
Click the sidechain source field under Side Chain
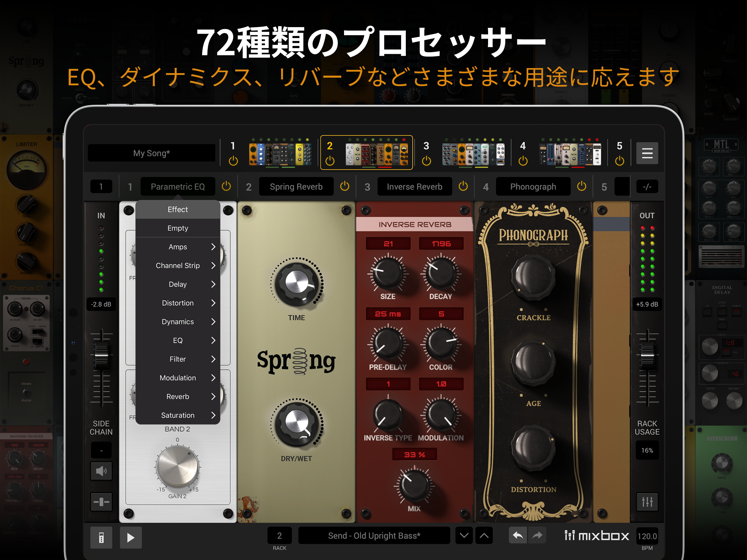(x=101, y=450)
